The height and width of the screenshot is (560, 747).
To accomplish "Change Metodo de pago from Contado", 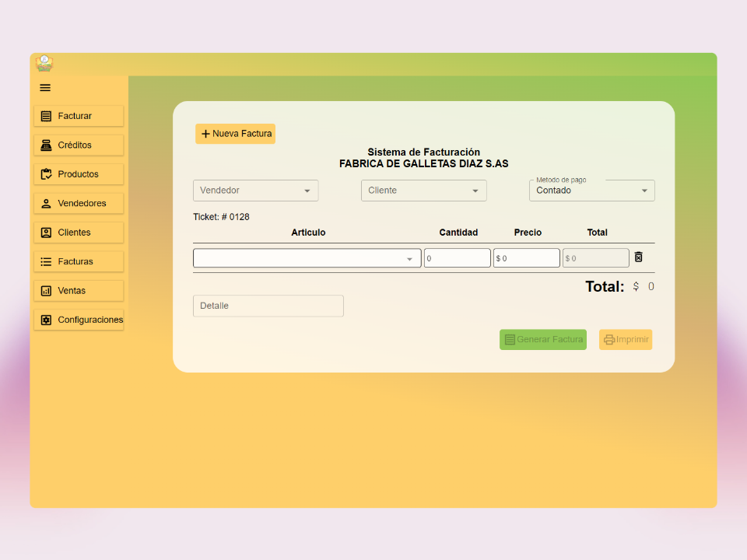I will [x=591, y=191].
